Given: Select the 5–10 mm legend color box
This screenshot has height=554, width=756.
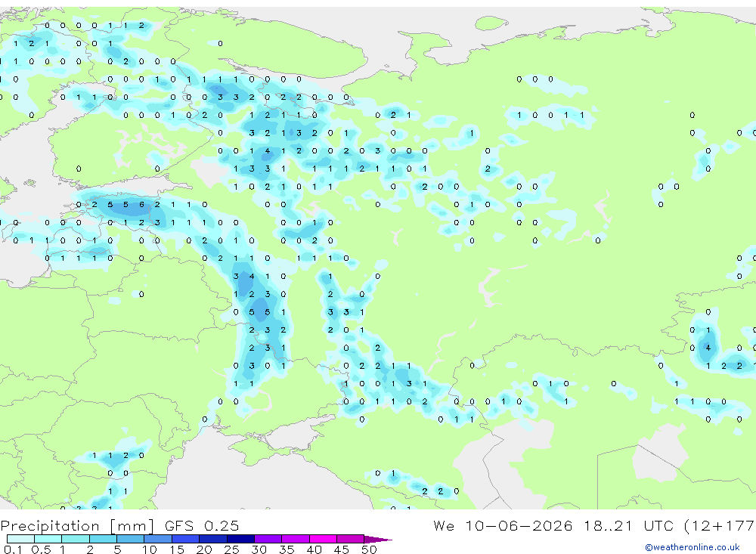Looking at the screenshot, I should (130, 539).
